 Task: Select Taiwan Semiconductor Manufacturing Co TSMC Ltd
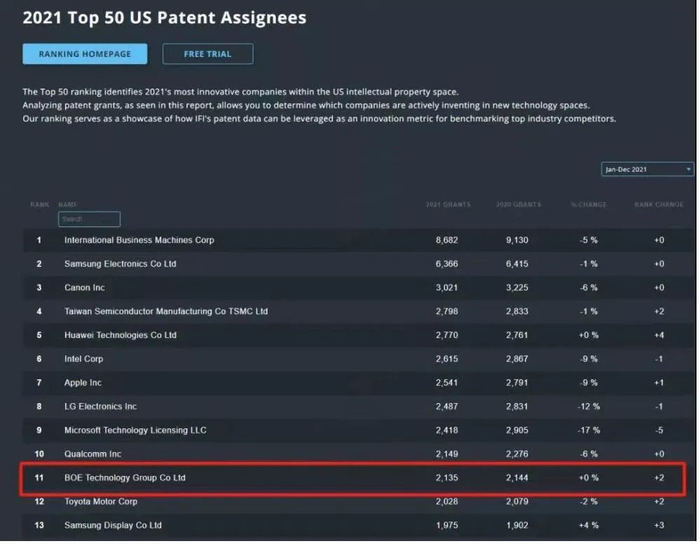(166, 311)
